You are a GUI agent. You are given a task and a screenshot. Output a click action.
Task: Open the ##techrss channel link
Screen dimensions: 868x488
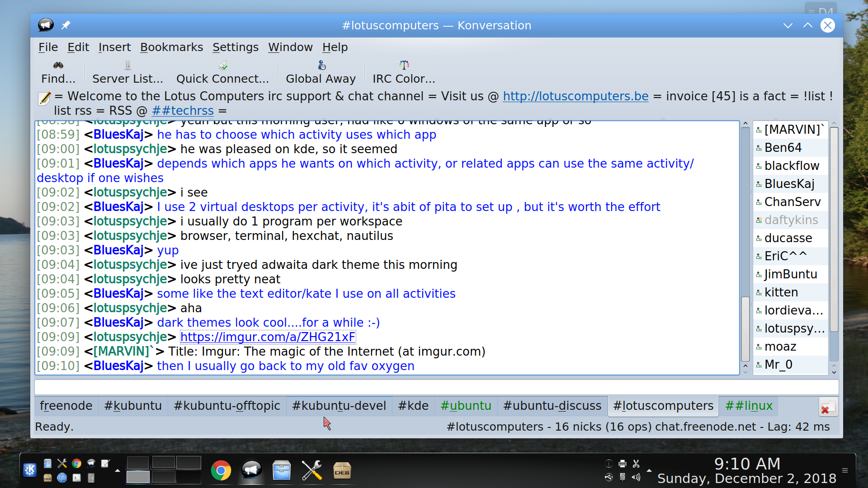(183, 111)
